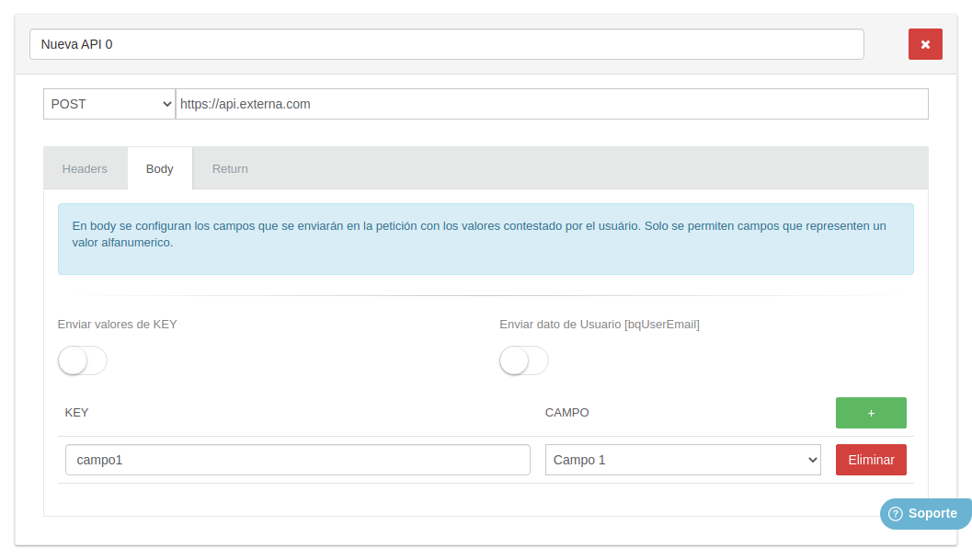Toggle Enviar valores de KEY switch
The width and height of the screenshot is (972, 560).
82,360
